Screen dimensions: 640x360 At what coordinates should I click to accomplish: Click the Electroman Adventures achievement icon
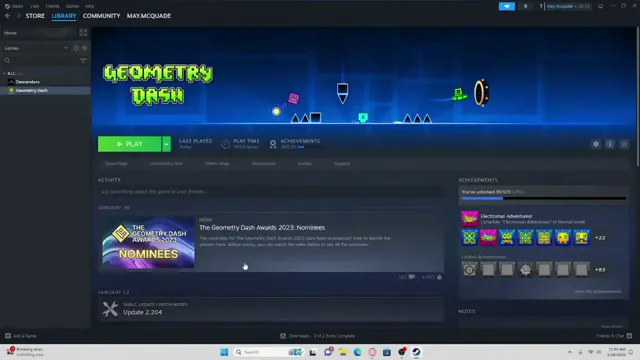pos(469,219)
